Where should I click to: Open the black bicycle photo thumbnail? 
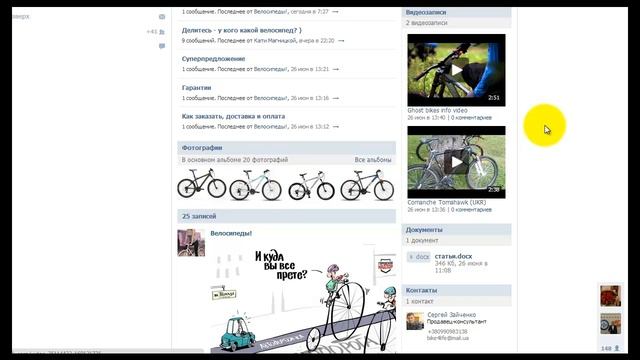coord(202,184)
